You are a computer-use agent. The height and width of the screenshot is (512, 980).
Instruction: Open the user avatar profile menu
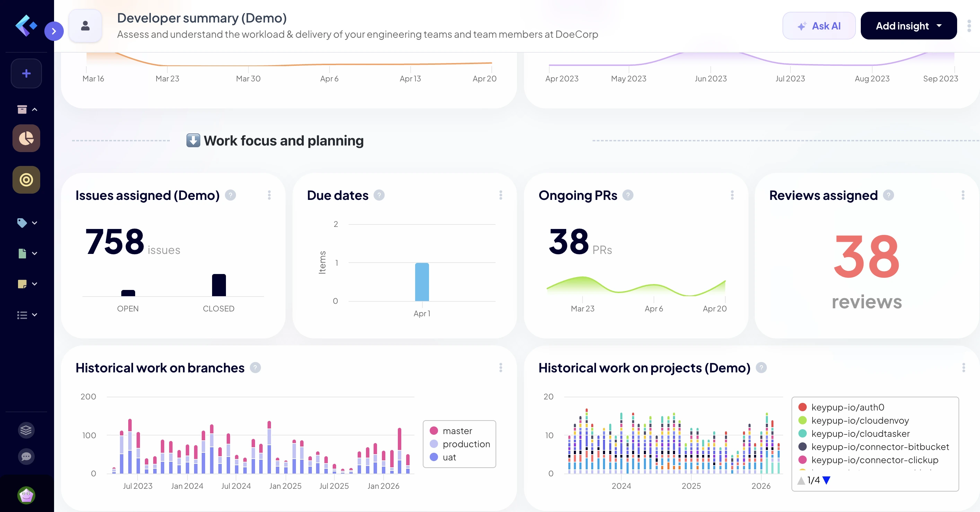(x=26, y=495)
